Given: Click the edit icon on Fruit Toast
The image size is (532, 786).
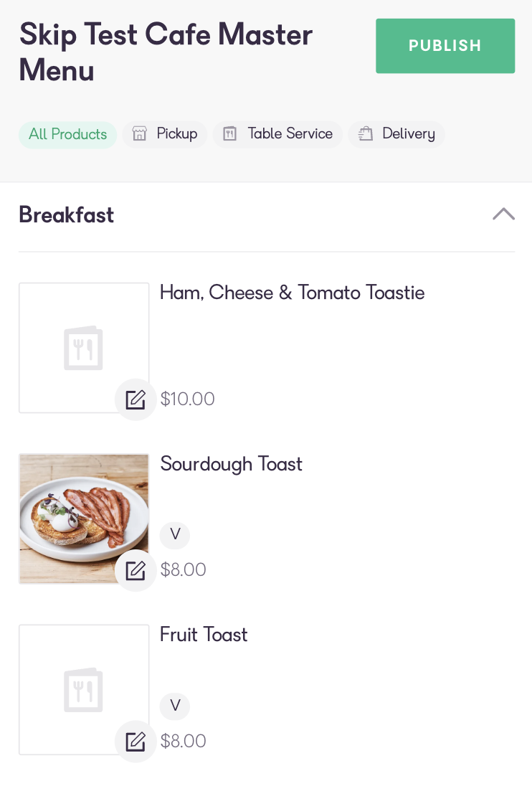Looking at the screenshot, I should pos(136,742).
